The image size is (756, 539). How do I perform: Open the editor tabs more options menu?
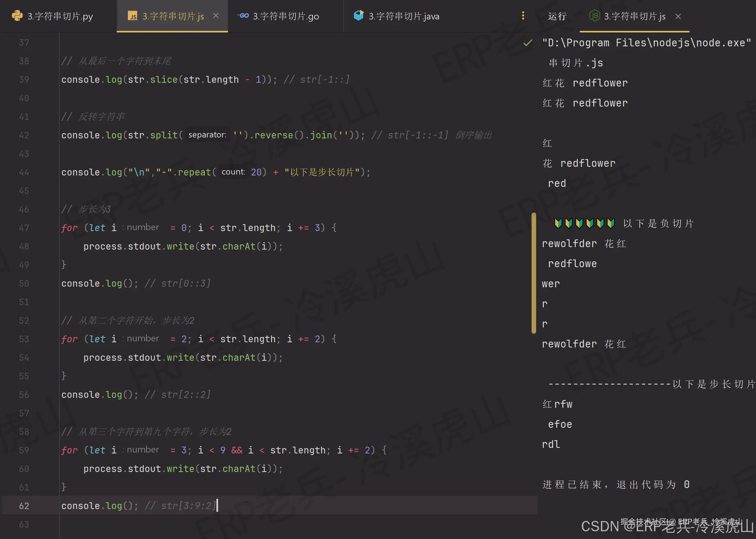[x=523, y=16]
